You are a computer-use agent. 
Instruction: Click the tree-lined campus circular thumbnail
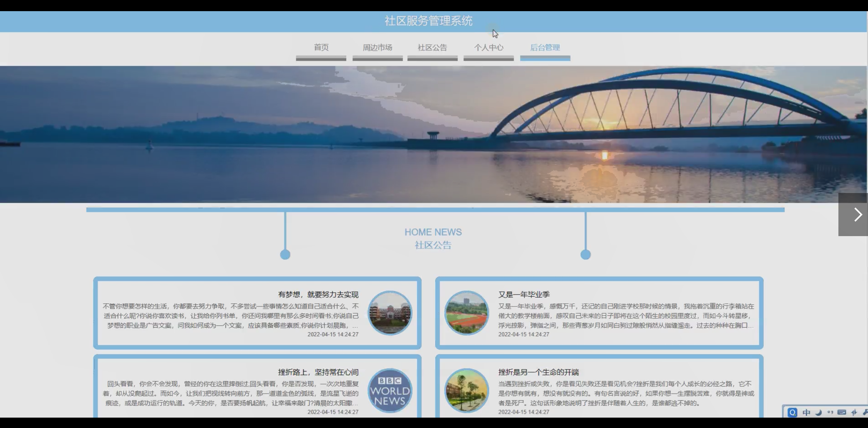coord(466,391)
